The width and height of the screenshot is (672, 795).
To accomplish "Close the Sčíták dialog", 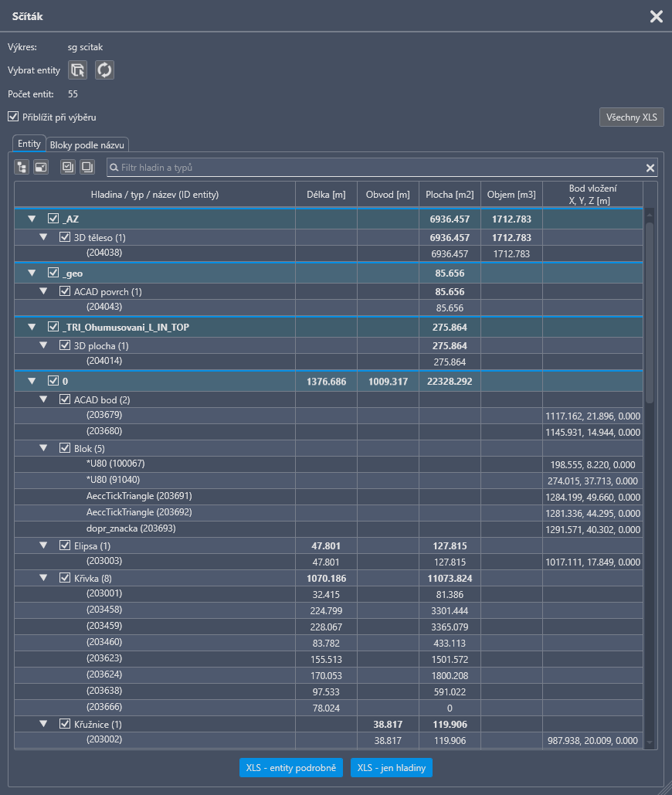I will click(x=656, y=16).
